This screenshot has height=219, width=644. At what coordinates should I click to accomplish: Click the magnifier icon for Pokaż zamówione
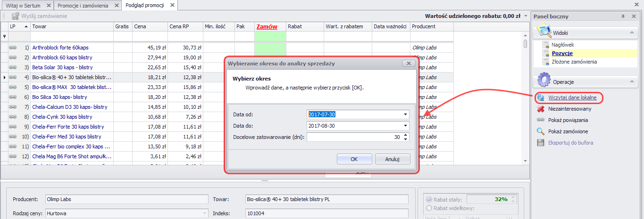(x=541, y=131)
